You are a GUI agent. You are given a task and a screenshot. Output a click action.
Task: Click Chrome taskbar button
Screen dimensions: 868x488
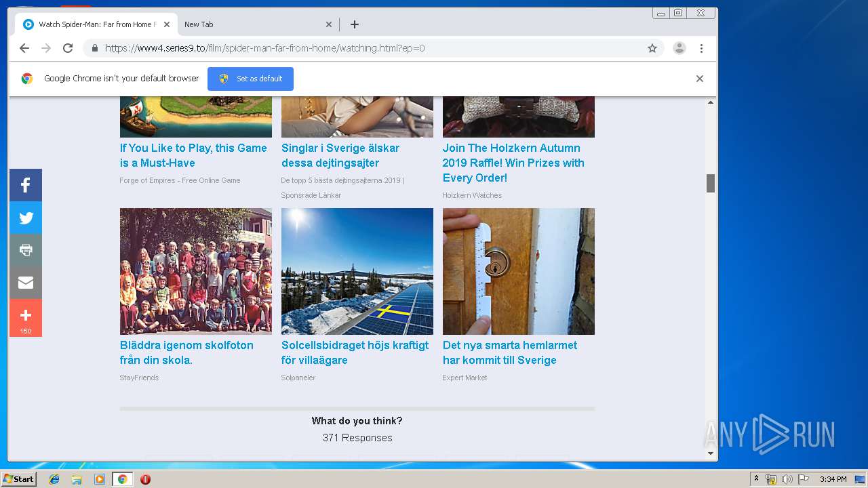122,479
